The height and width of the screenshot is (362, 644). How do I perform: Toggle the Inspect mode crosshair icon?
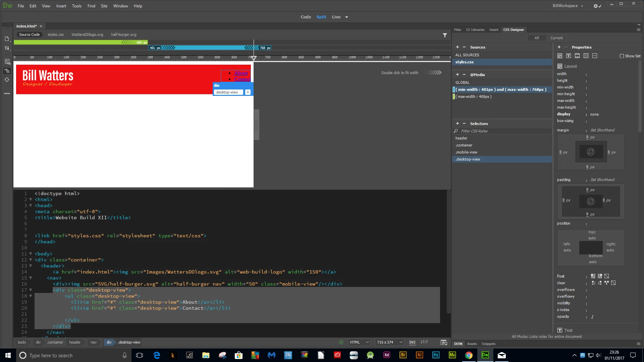click(x=7, y=80)
